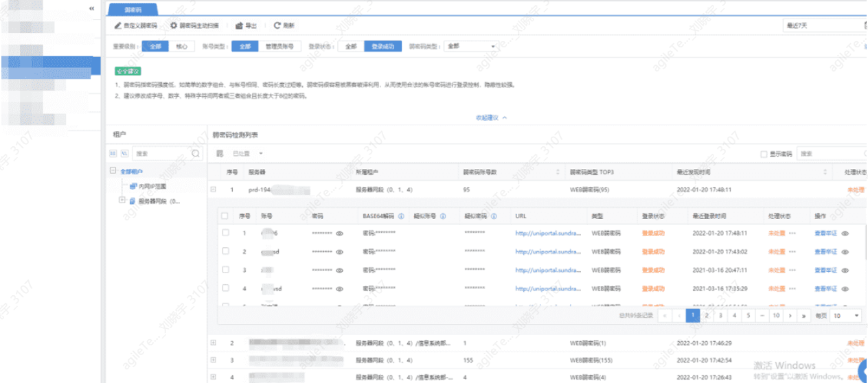Open the 最近7天 date range selector
The height and width of the screenshot is (392, 868).
tap(824, 25)
